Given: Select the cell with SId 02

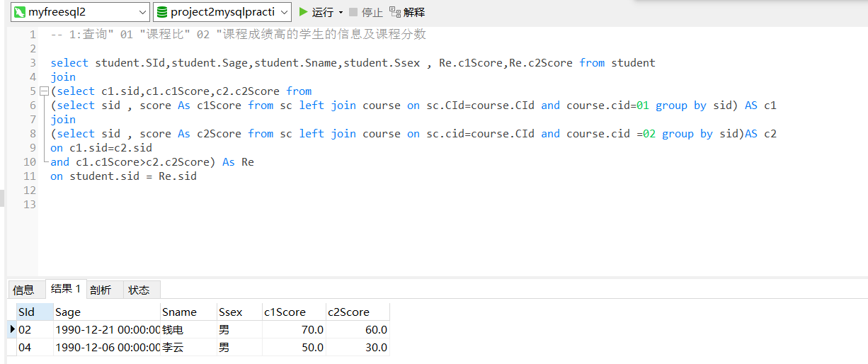Looking at the screenshot, I should (x=35, y=329).
